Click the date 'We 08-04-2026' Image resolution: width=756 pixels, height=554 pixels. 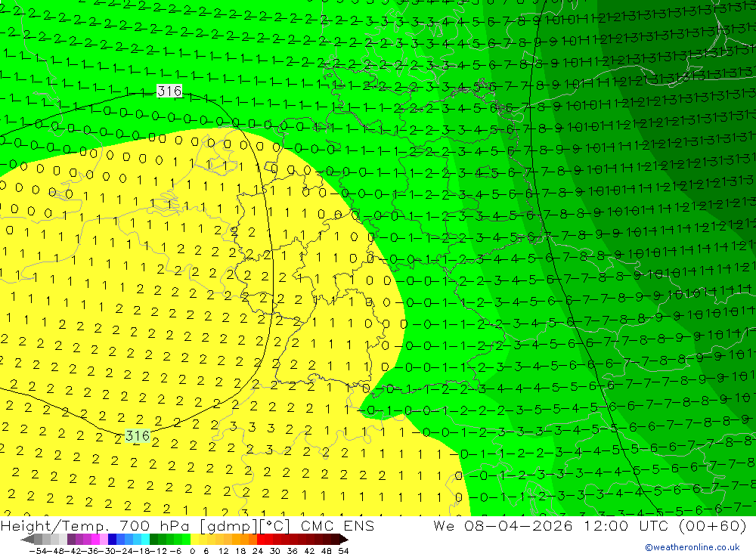(x=503, y=525)
